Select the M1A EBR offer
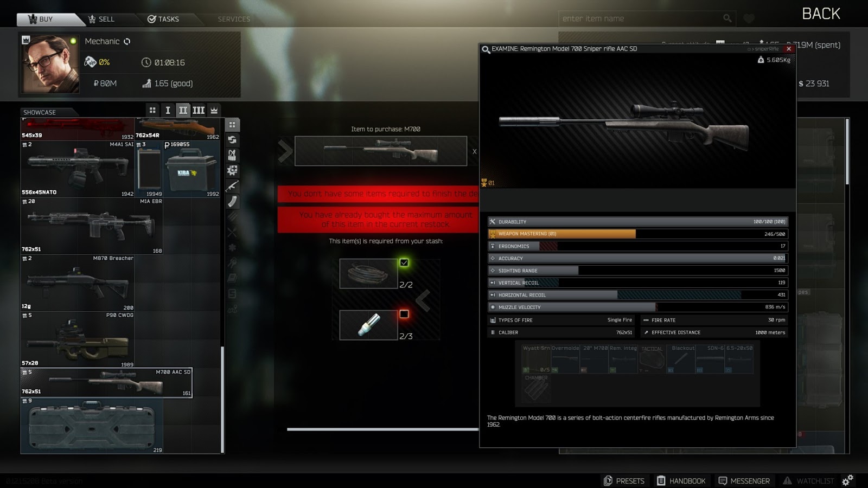 [92, 226]
